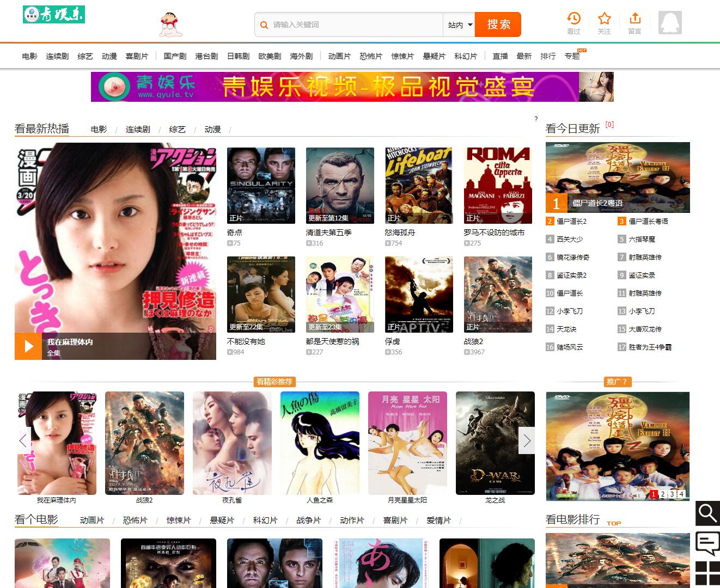
Task: Open the 不能没有她 poster thumbnail
Action: (261, 295)
